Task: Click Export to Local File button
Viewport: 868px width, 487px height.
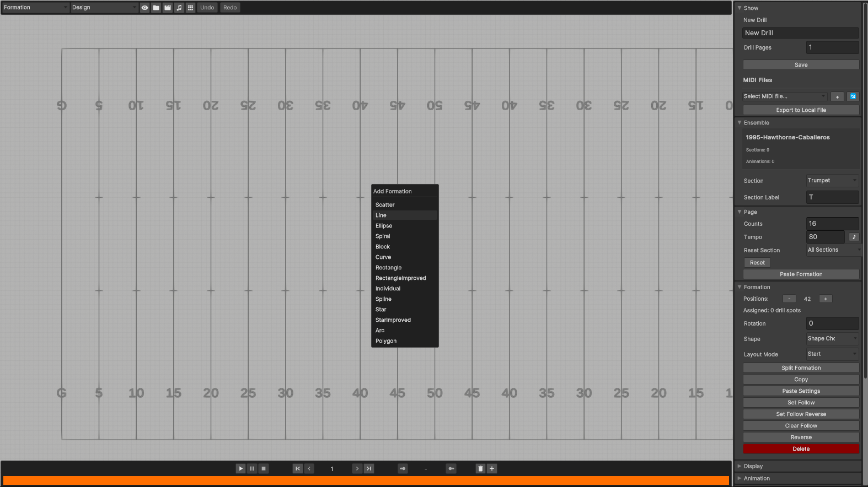Action: coord(801,110)
